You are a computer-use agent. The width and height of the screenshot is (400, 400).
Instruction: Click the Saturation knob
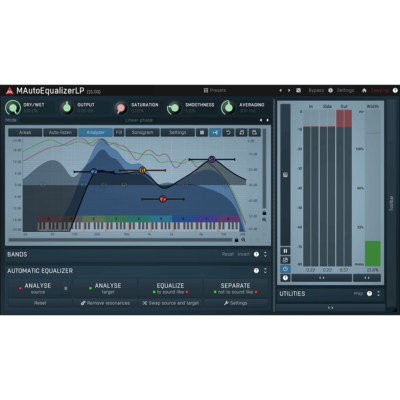tap(121, 108)
